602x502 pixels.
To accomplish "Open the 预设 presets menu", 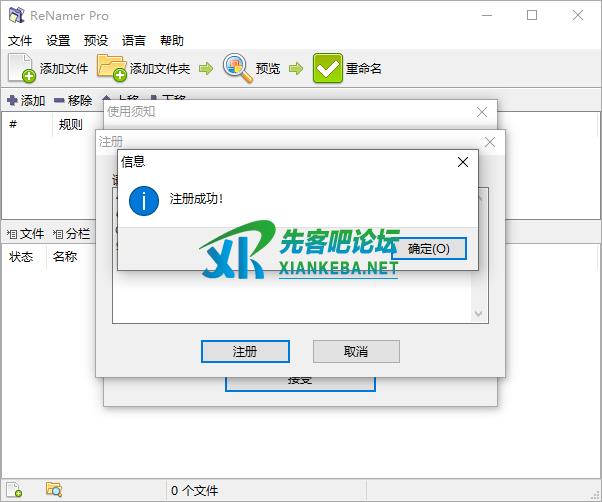I will 96,41.
